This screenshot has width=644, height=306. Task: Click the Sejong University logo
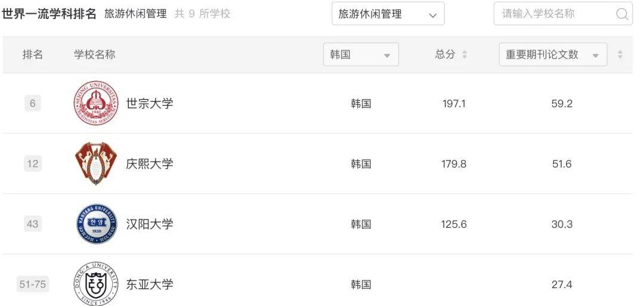95,103
